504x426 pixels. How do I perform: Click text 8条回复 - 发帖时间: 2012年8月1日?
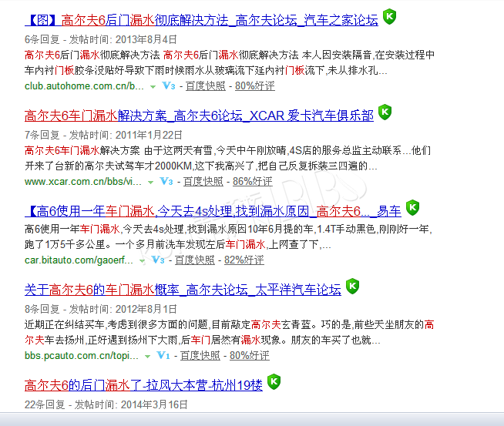pyautogui.click(x=101, y=309)
